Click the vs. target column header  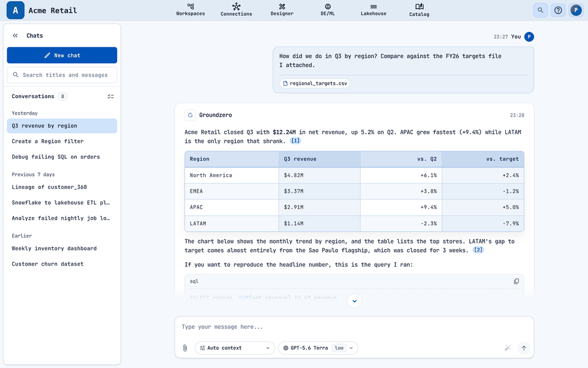pos(483,159)
